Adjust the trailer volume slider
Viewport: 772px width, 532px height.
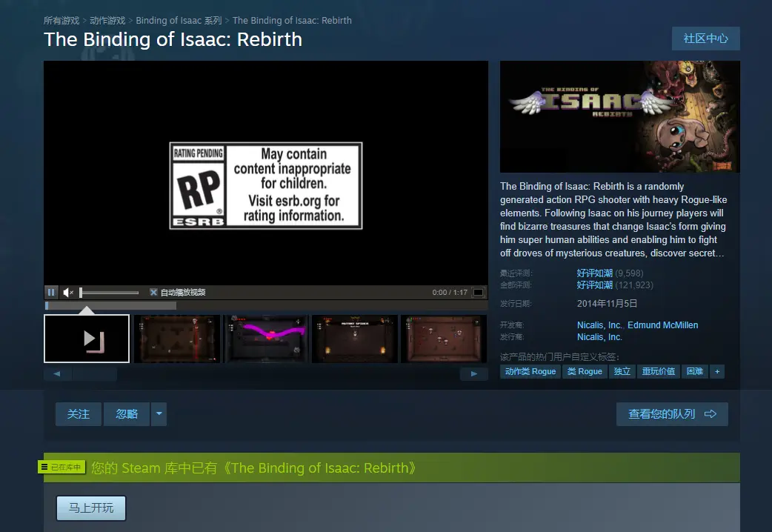[x=110, y=293]
